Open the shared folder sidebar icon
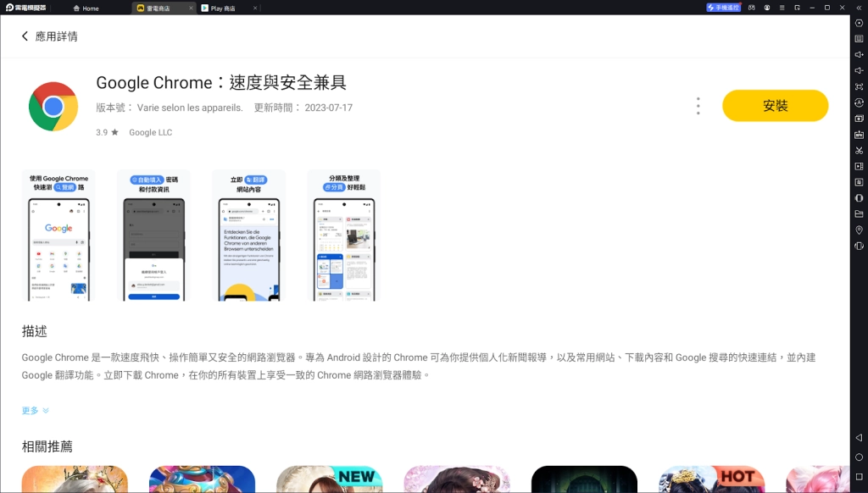 (860, 214)
